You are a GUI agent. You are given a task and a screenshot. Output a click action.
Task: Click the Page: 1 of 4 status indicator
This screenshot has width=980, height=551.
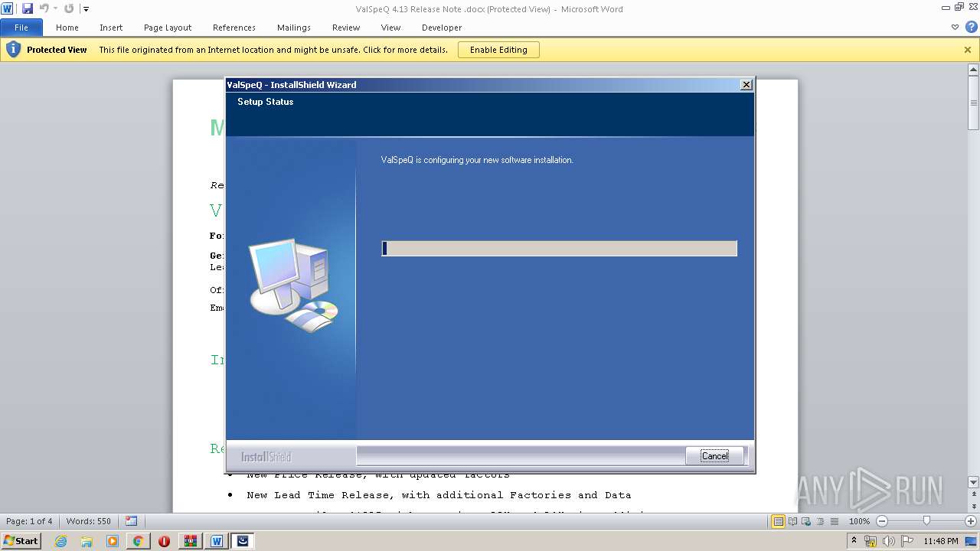click(30, 521)
